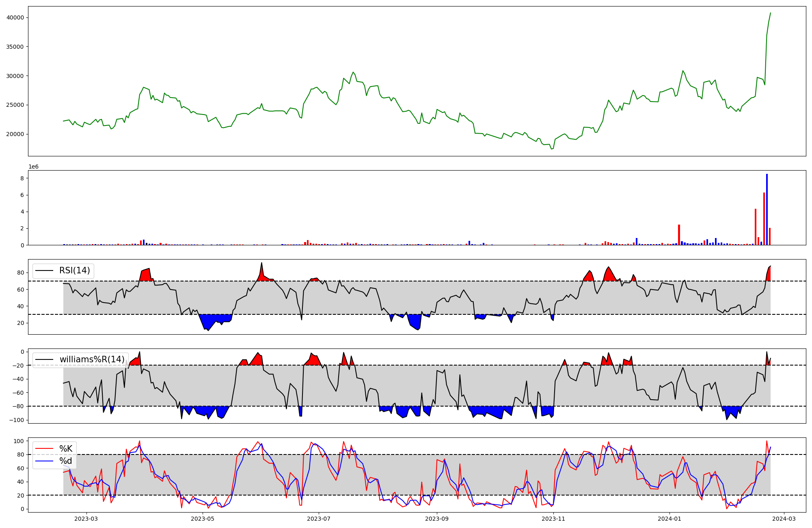Click the 1e6 volume scale label
Viewport: 812px width, 528px height.
33,167
